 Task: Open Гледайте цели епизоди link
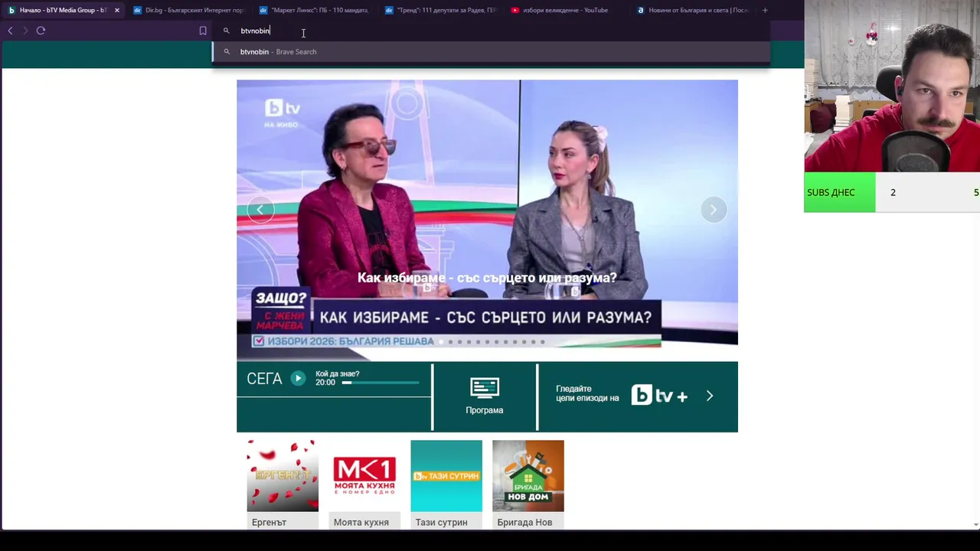click(587, 393)
